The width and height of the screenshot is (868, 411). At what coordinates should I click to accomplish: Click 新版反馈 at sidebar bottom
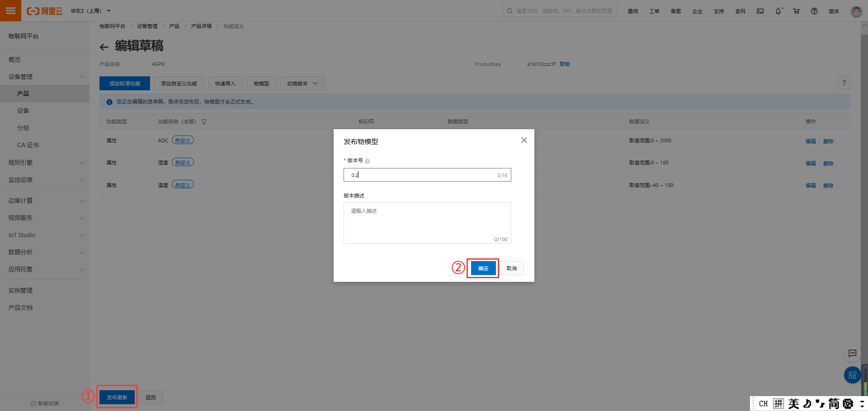point(45,403)
